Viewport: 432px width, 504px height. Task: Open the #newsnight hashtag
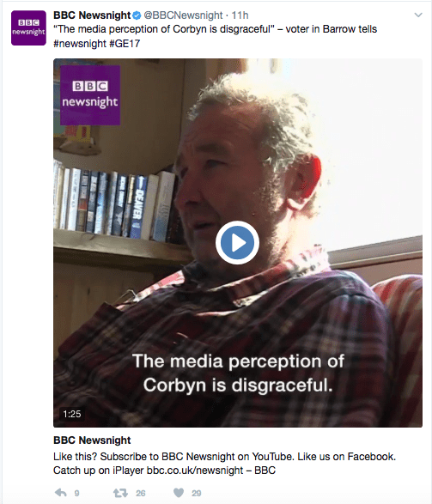tap(80, 44)
